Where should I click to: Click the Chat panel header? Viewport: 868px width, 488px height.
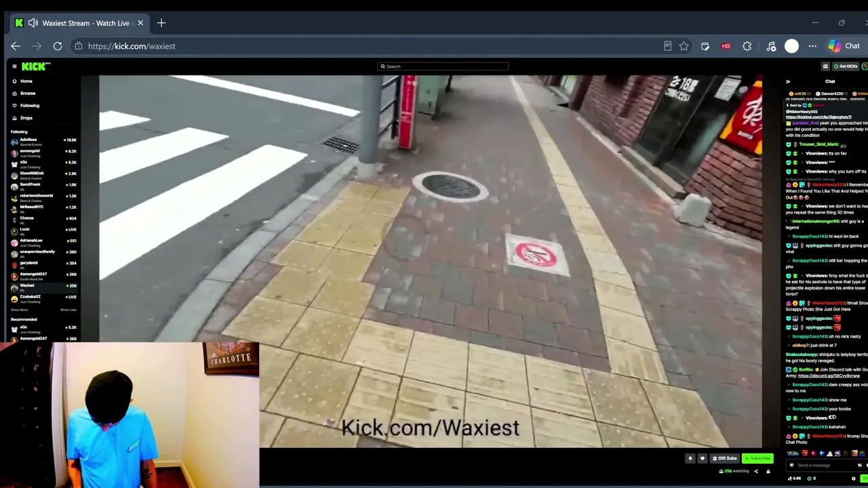coord(830,81)
